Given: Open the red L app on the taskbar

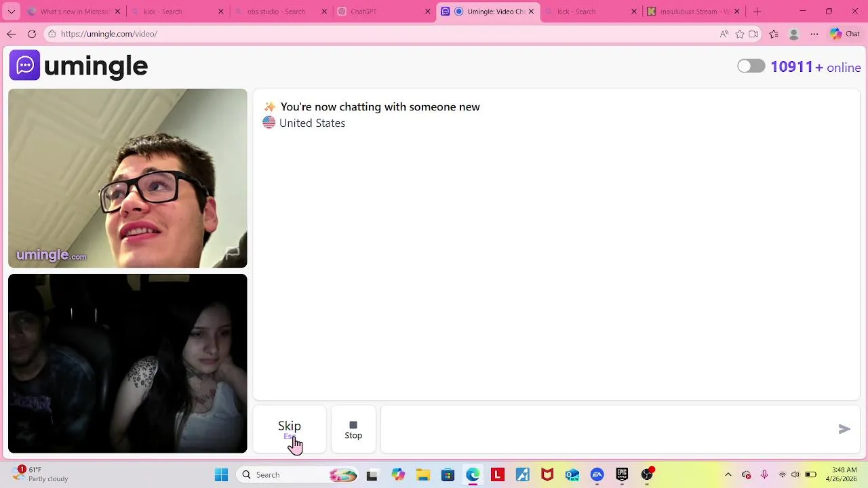Looking at the screenshot, I should pos(498,475).
